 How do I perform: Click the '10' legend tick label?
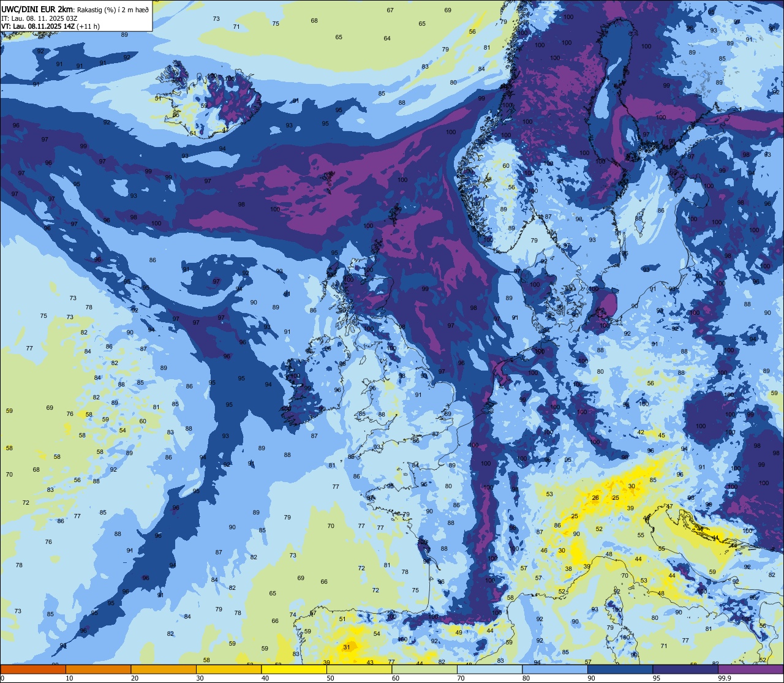tap(69, 678)
